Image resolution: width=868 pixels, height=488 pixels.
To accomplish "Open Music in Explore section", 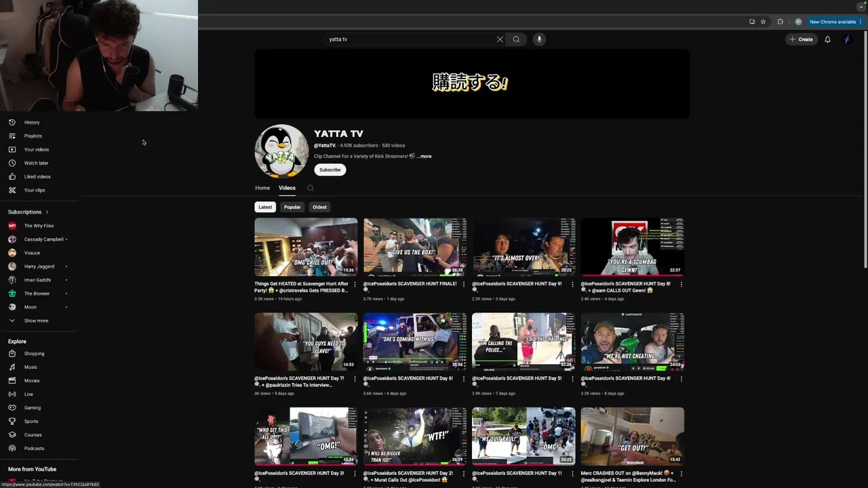I will click(x=31, y=367).
